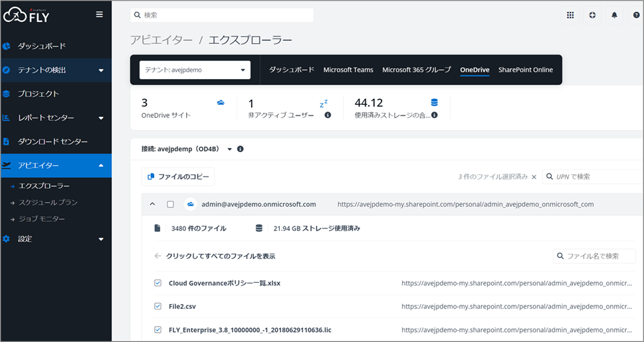
Task: Focus the ファイル名で検索 field
Action: [x=594, y=256]
